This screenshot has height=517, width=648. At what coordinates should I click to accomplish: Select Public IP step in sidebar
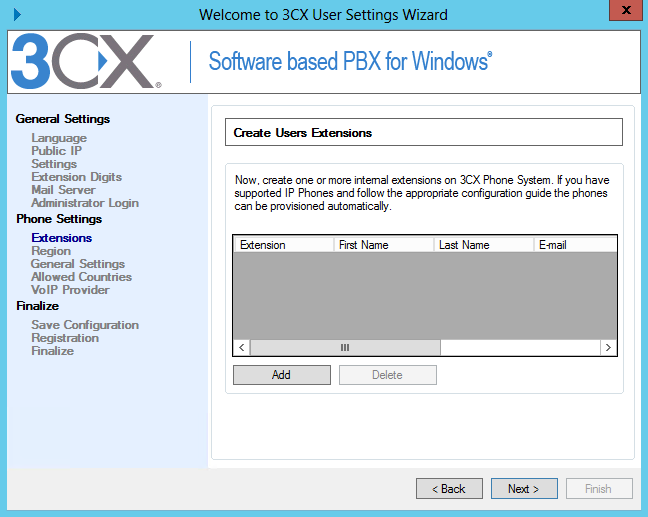click(x=57, y=151)
